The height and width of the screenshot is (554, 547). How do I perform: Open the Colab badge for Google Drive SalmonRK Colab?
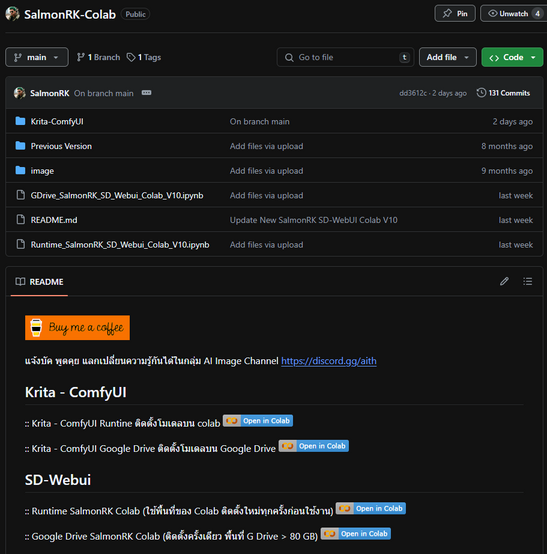[x=355, y=534]
